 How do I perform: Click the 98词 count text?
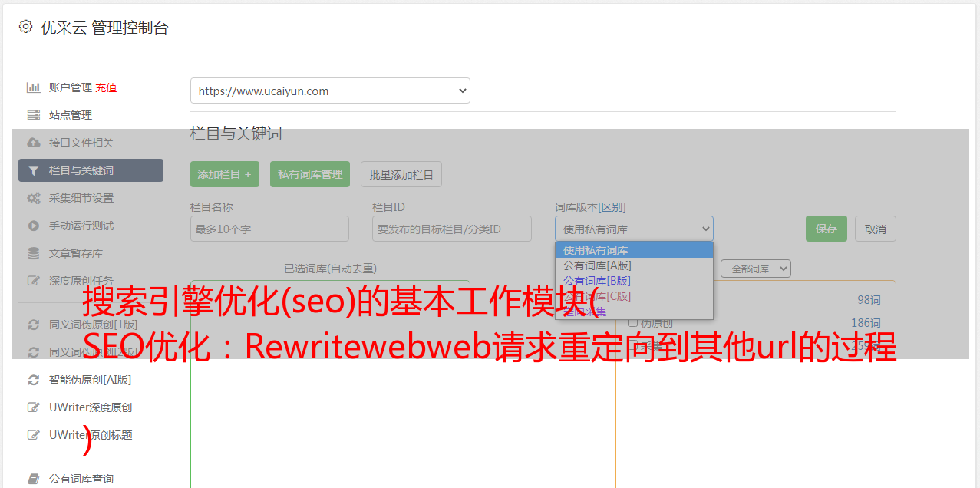[869, 300]
